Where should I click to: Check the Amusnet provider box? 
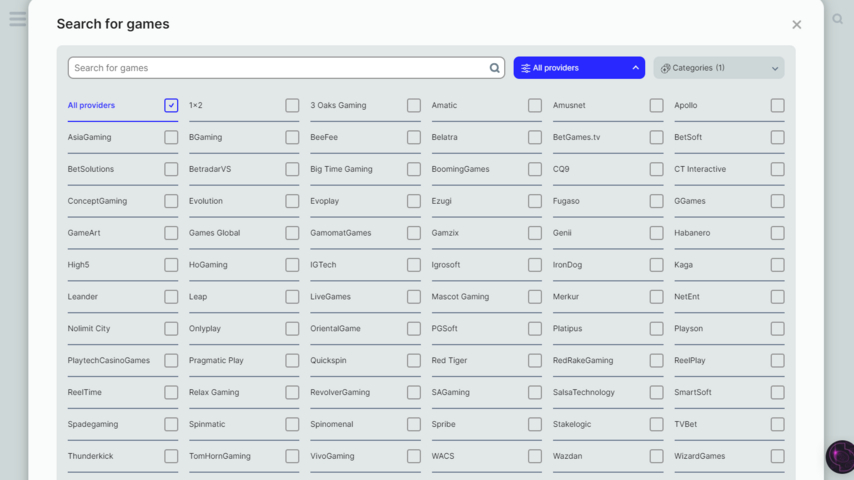tap(656, 105)
